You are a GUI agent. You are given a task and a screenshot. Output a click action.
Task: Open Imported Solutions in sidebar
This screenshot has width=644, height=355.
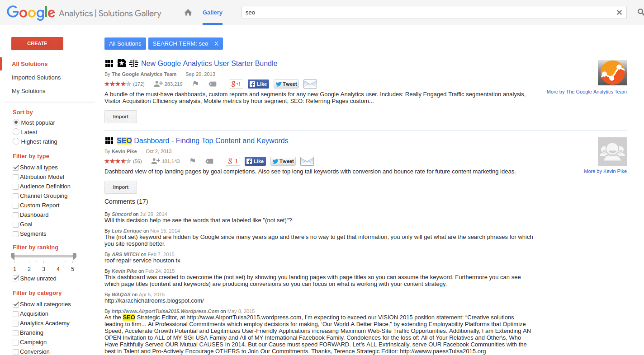tap(36, 77)
